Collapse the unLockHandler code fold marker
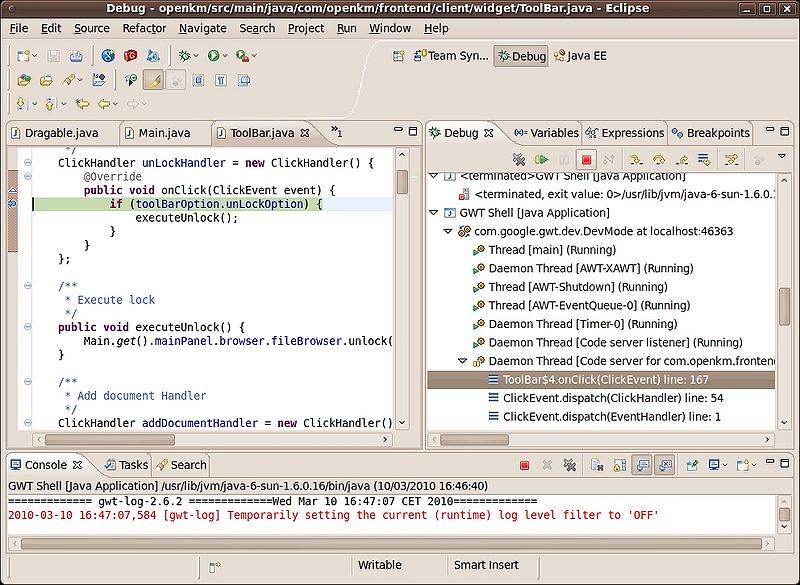 tap(28, 163)
